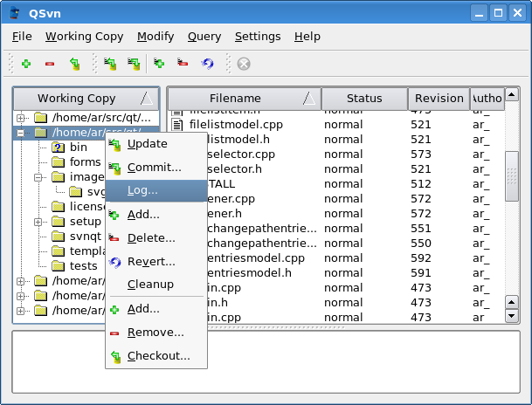
Task: Click the bin folder question-mark icon
Action: 58,148
